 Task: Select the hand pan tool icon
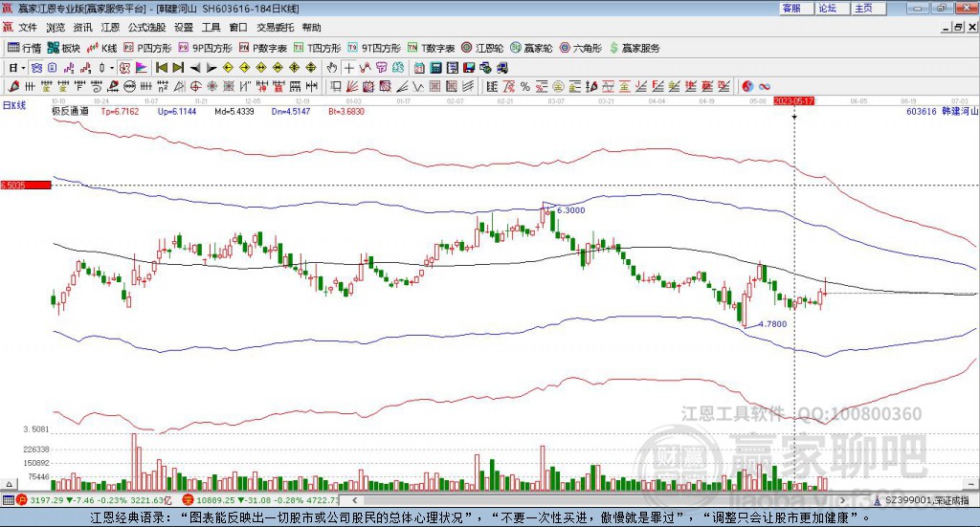[x=332, y=68]
